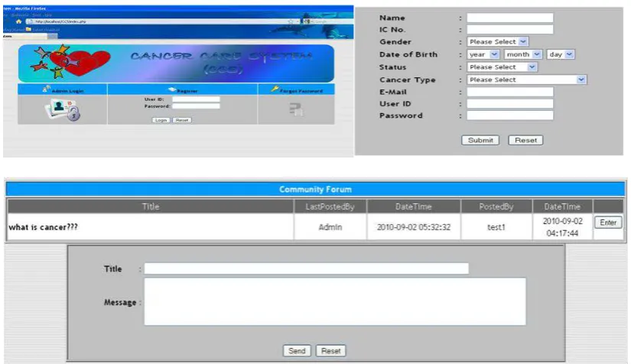Open the Register tab

coord(183,89)
